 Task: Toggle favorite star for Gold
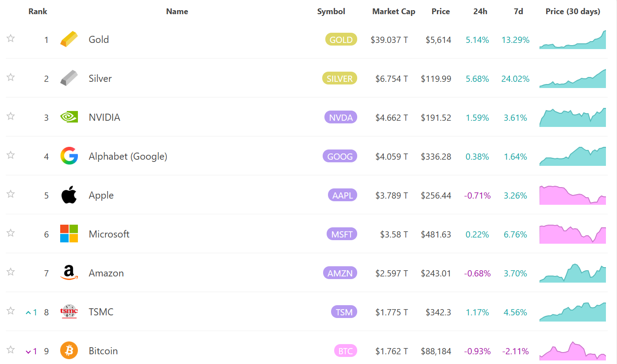11,38
